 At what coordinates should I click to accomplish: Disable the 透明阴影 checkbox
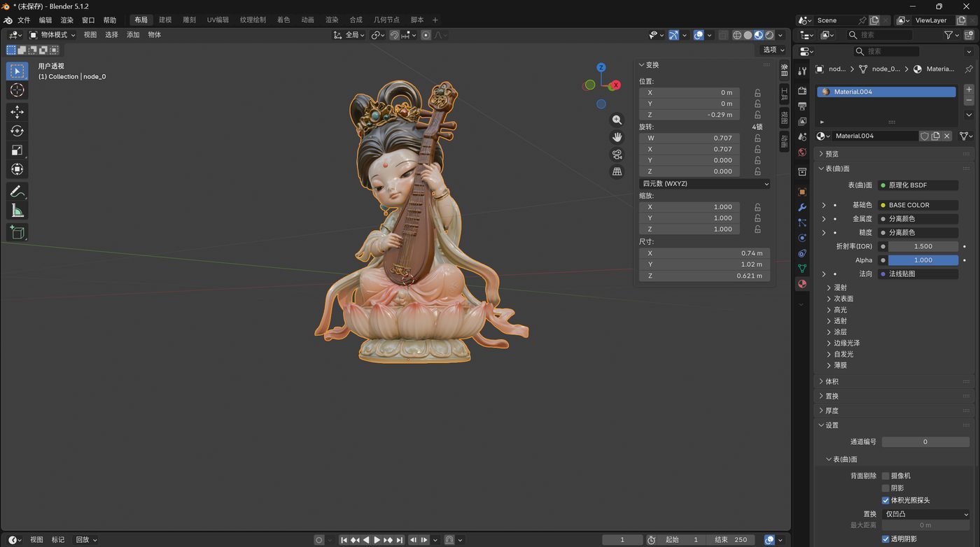885,539
